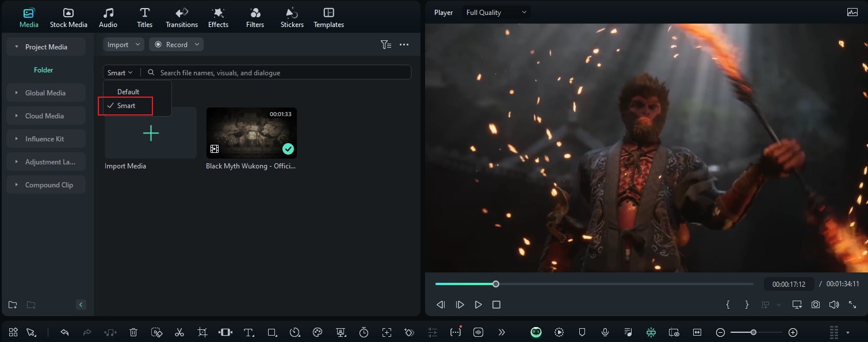Image resolution: width=868 pixels, height=342 pixels.
Task: Open the Stock Media tab
Action: pyautogui.click(x=68, y=18)
